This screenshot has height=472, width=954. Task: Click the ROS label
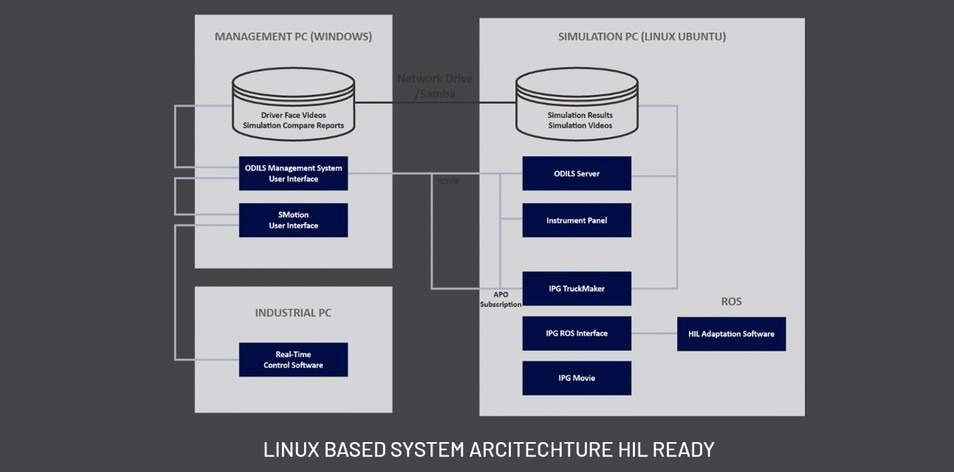click(730, 300)
